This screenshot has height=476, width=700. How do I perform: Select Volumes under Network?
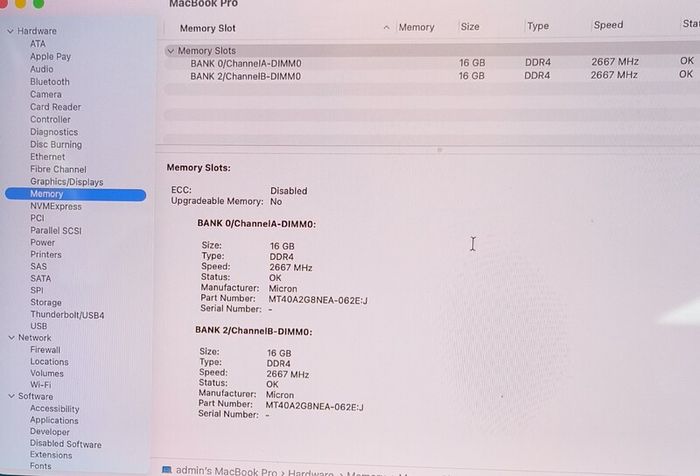[47, 373]
